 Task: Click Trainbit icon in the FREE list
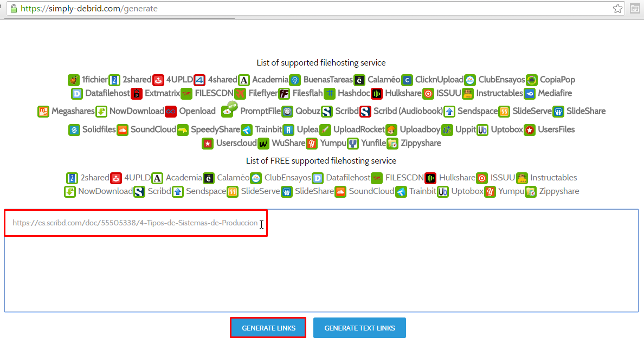(401, 192)
